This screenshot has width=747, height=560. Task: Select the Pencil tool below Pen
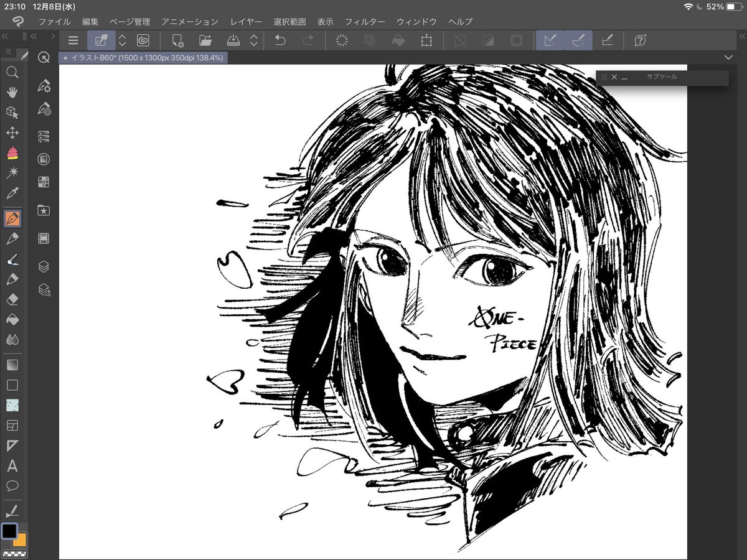(12, 239)
